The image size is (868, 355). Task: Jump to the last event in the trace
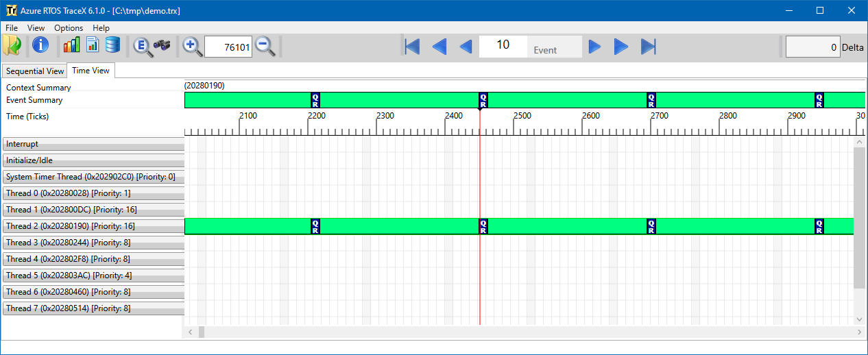coord(648,46)
